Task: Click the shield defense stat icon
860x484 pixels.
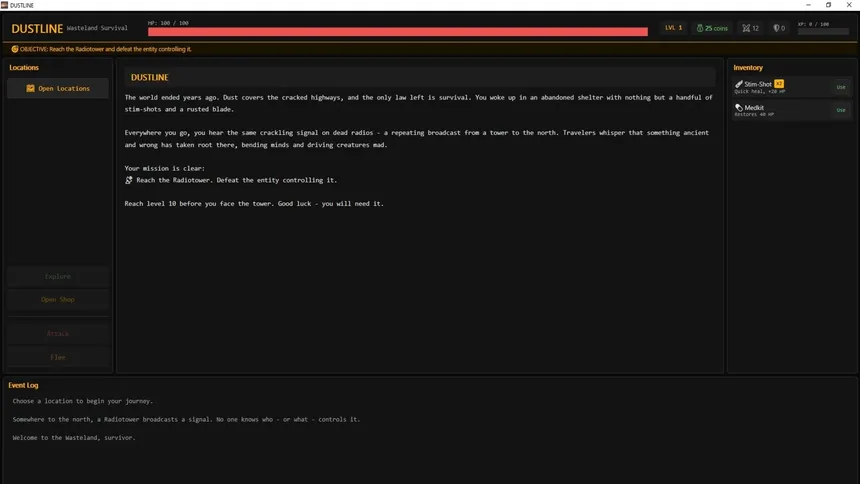Action: click(x=776, y=28)
